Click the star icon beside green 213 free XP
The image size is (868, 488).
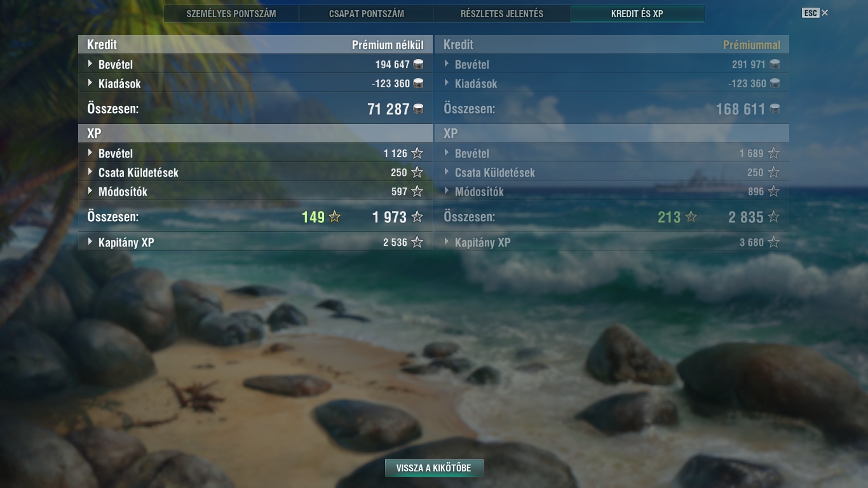[691, 217]
